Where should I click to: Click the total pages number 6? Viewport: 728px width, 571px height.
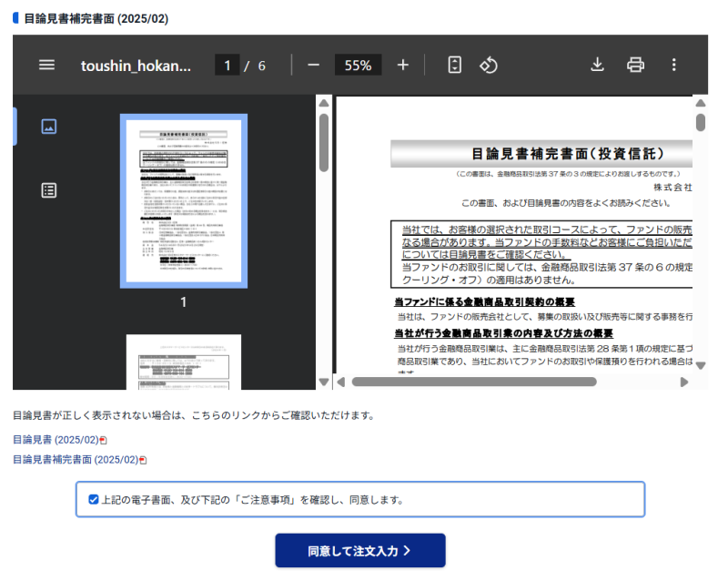tap(261, 66)
